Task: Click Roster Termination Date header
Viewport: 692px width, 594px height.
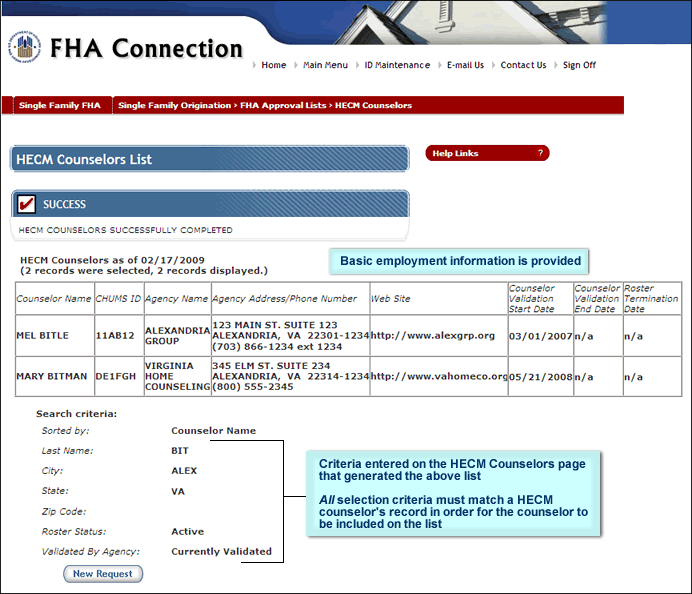Action: pyautogui.click(x=651, y=298)
